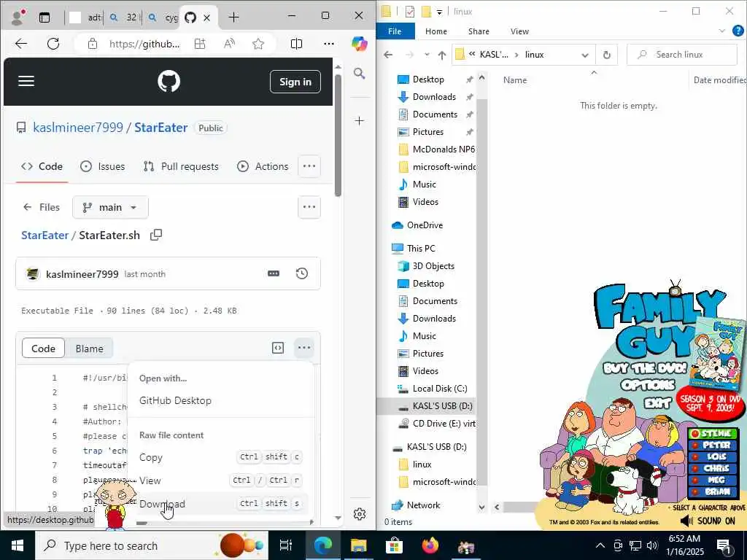Click Explorer up-directory arrow

click(x=442, y=55)
